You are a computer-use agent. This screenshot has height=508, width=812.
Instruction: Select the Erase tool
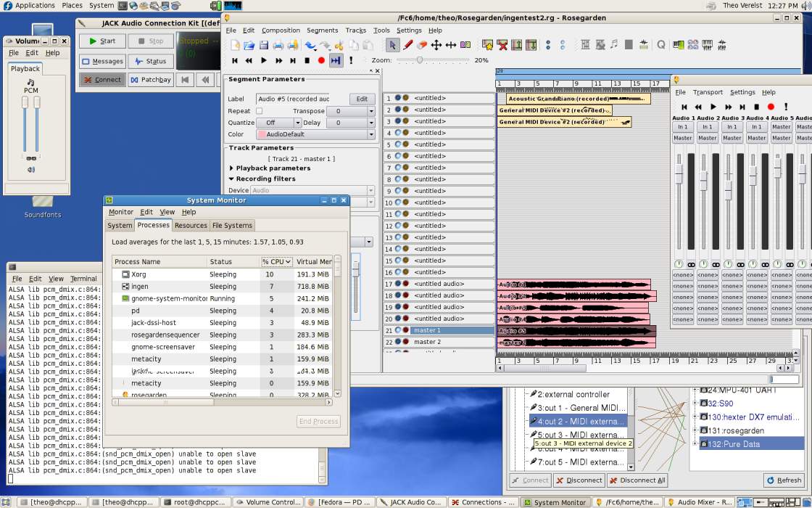(x=422, y=45)
